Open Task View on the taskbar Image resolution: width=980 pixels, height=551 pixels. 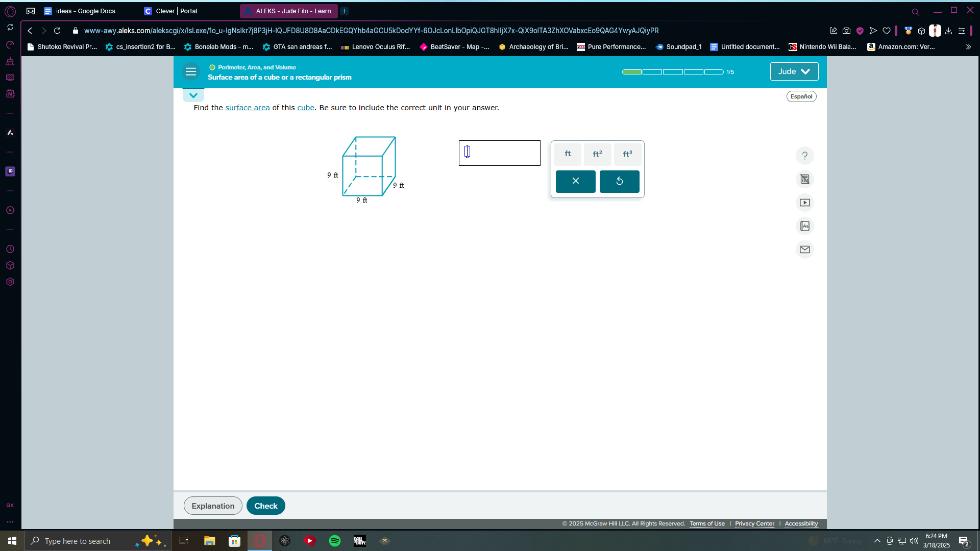(x=184, y=541)
